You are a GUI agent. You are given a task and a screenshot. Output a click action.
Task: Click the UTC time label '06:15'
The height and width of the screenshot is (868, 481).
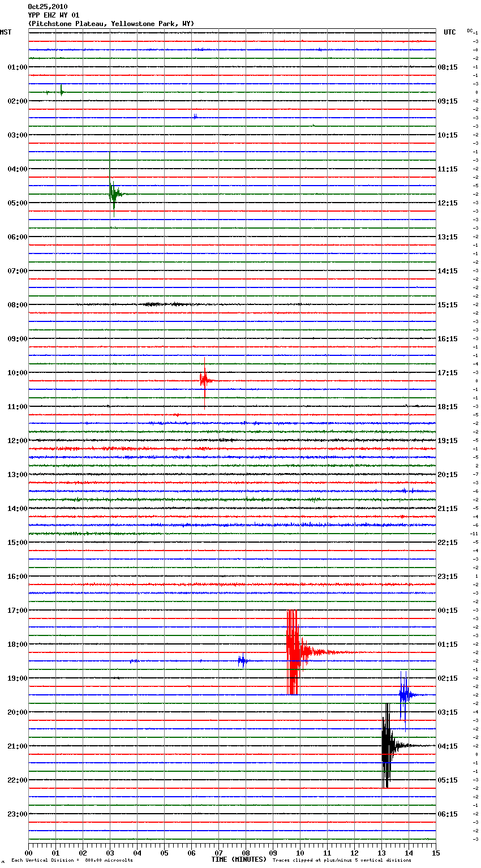[448, 814]
